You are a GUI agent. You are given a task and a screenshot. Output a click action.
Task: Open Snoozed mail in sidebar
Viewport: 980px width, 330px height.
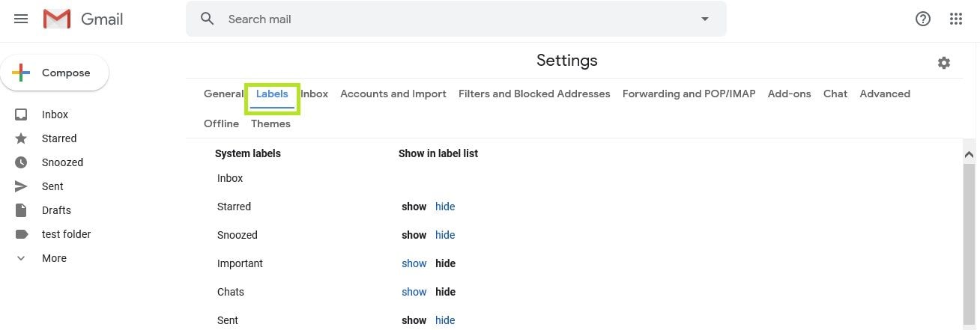[62, 162]
